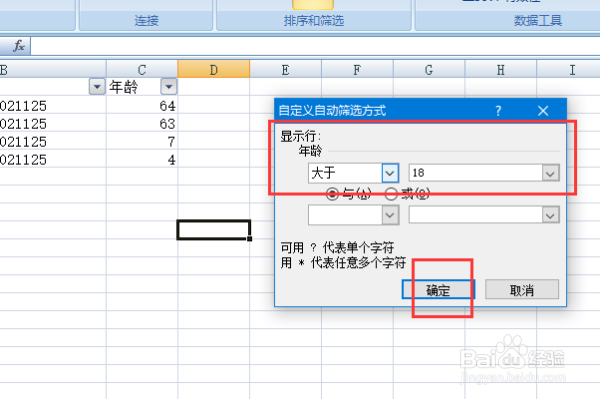The height and width of the screenshot is (399, 600).
Task: Click the value field containing 18
Action: [476, 173]
